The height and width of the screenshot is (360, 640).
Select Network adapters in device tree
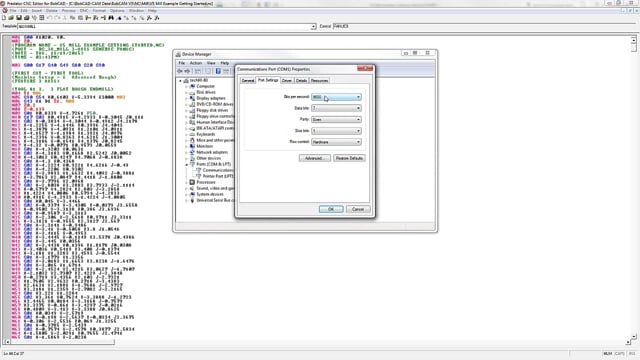pos(212,152)
